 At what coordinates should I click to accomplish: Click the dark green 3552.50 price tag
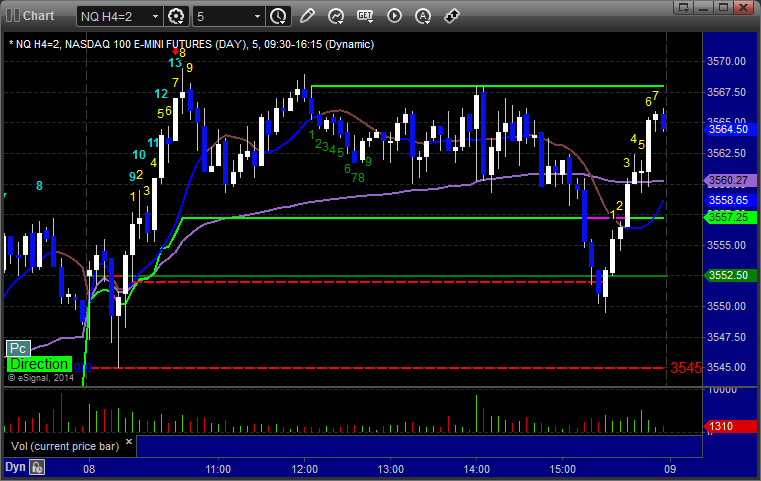(729, 276)
